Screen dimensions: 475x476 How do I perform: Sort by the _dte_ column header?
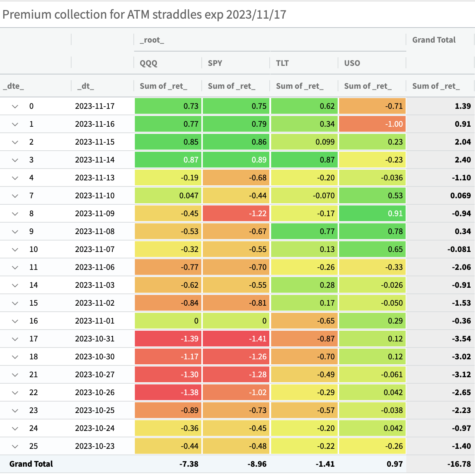click(x=14, y=86)
